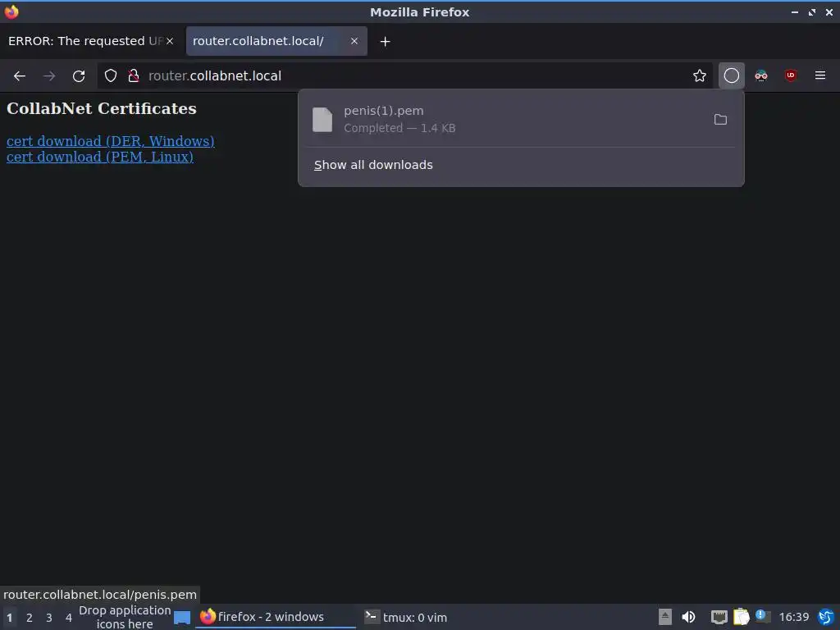840x630 pixels.
Task: Click the Firefox logo in the title bar
Action: coord(11,11)
